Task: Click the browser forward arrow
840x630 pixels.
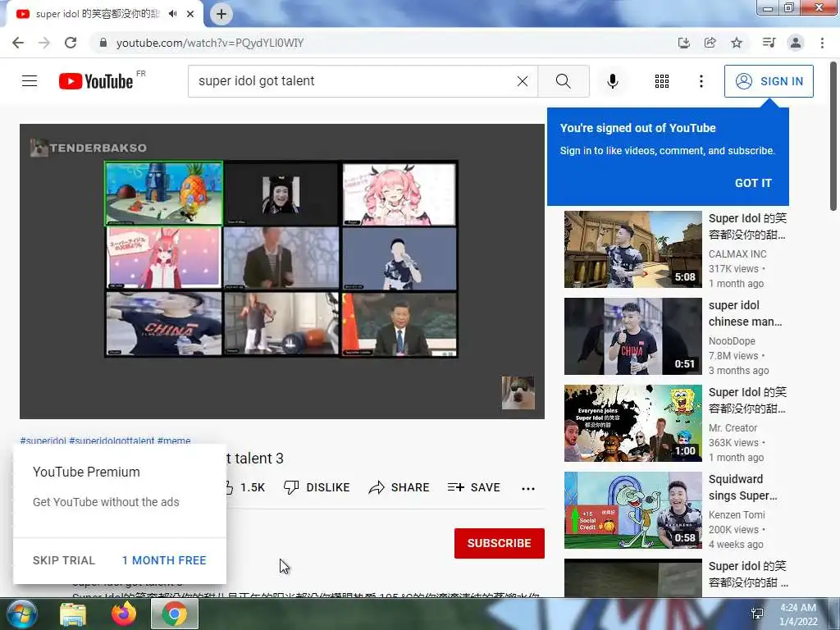Action: tap(44, 43)
